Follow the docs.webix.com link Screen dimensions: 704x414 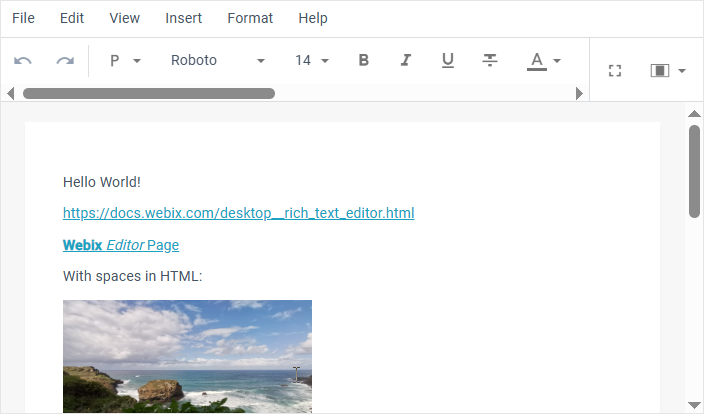click(238, 213)
